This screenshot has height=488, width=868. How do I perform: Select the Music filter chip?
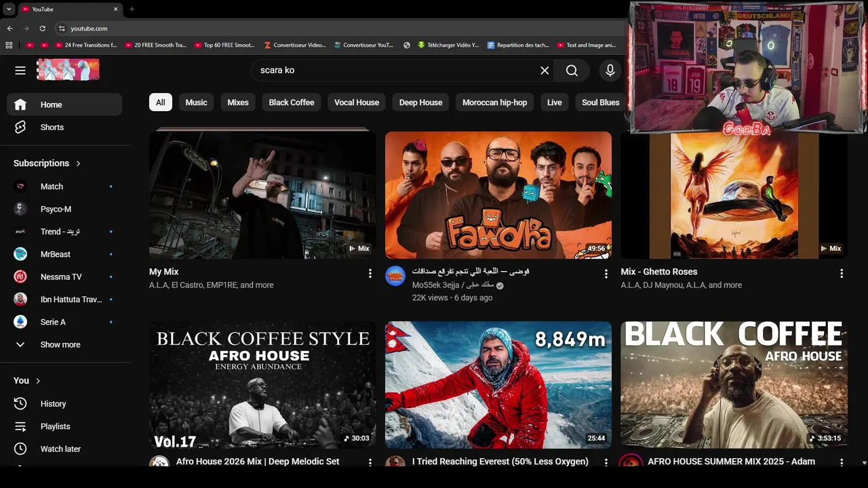(x=196, y=102)
